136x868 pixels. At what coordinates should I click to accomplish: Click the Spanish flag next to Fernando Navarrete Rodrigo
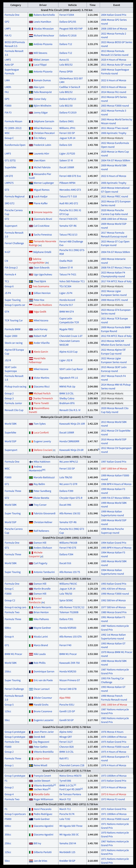31,242
